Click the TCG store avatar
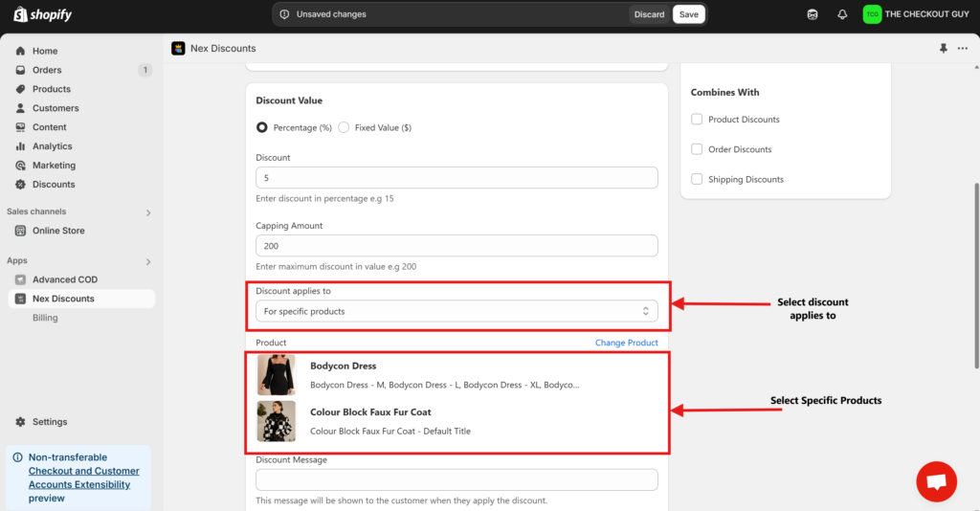The image size is (980, 511). 872,14
